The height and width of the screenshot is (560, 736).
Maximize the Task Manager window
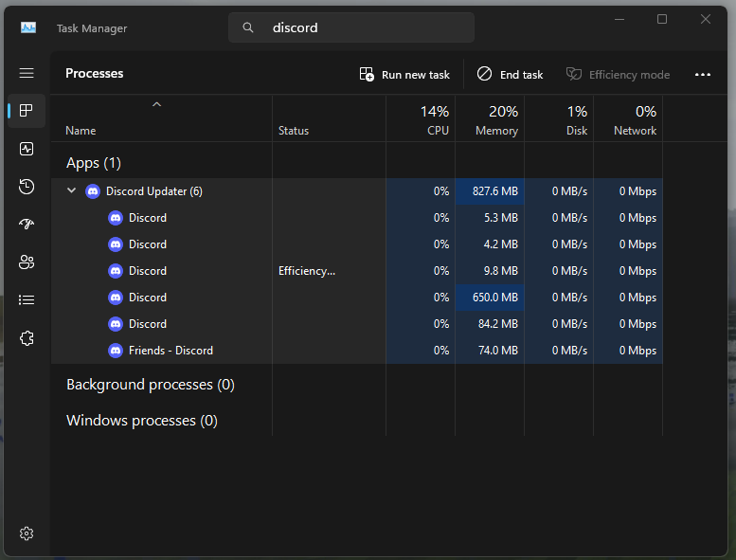coord(662,19)
